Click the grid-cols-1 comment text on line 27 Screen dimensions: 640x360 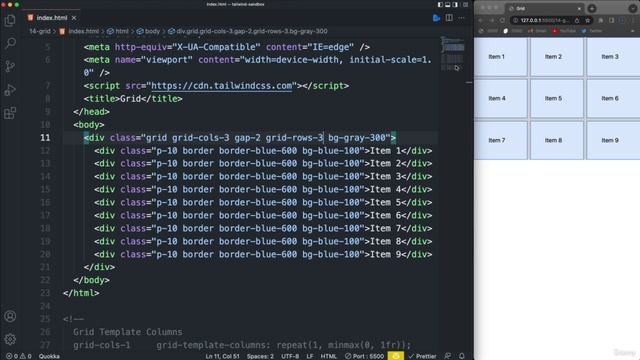pyautogui.click(x=102, y=345)
